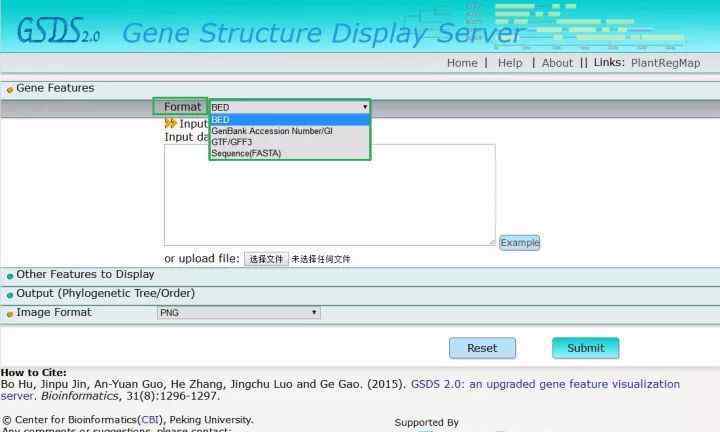Click the Reset button
This screenshot has width=720, height=432.
[x=482, y=348]
